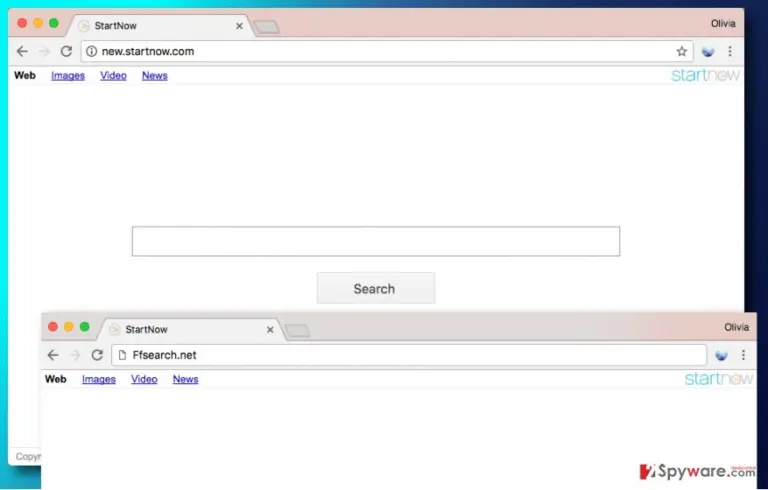
Task: Open Images link in new.startnow.com window
Action: pos(68,75)
